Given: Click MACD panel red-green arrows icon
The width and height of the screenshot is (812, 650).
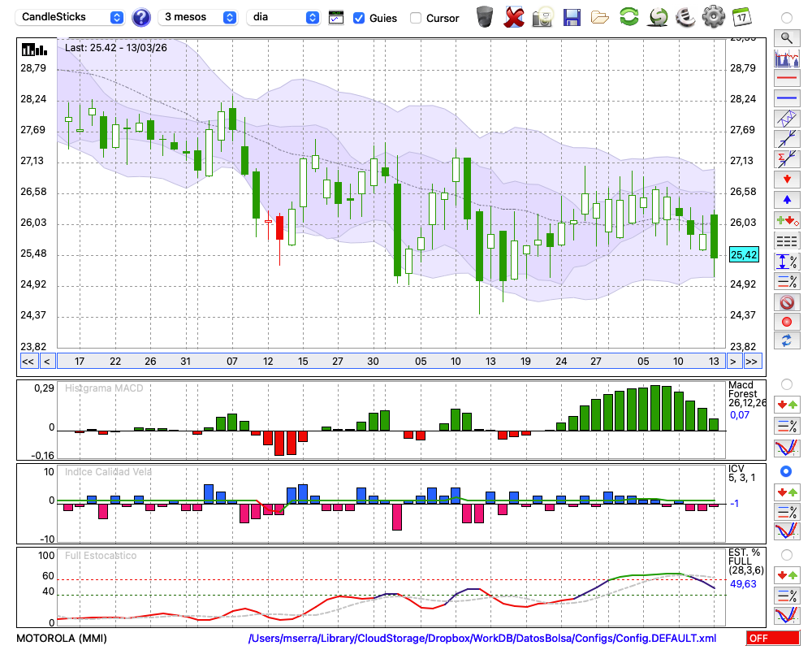Looking at the screenshot, I should [787, 405].
